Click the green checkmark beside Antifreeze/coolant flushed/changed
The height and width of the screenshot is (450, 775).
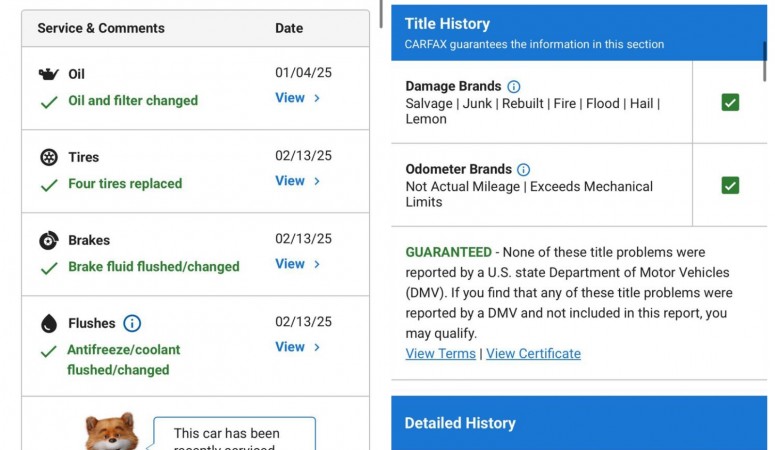coord(48,351)
